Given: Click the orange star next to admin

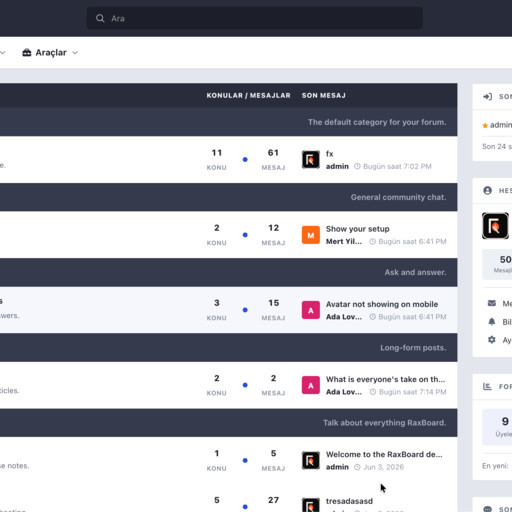Looking at the screenshot, I should point(485,125).
